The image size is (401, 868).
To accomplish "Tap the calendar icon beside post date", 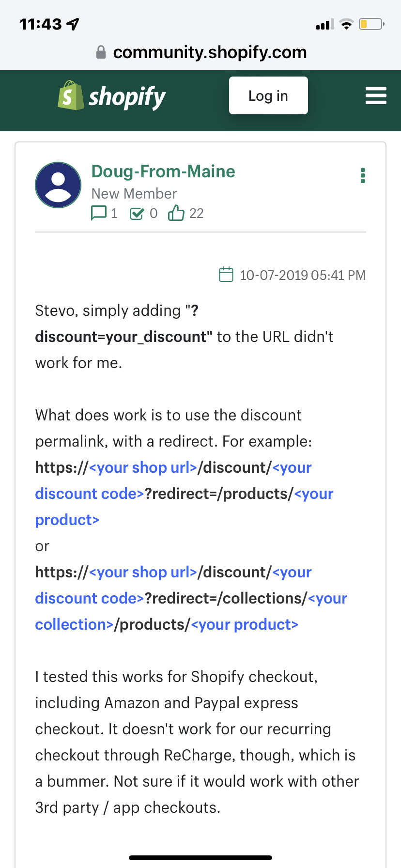I will pyautogui.click(x=226, y=275).
